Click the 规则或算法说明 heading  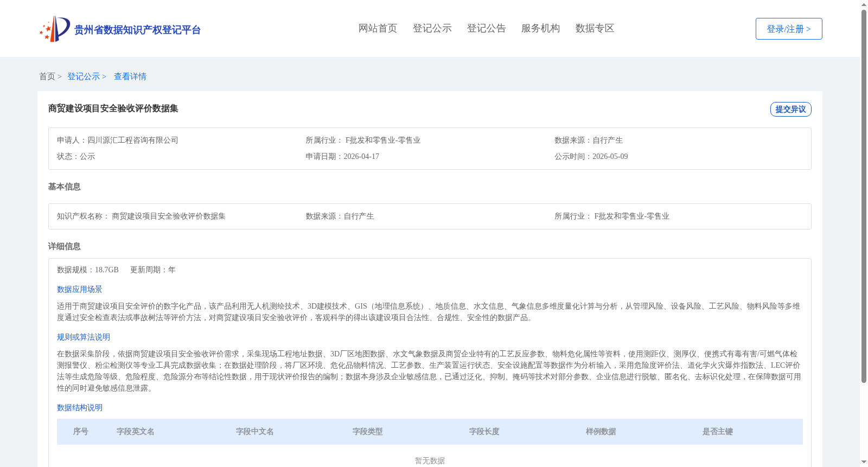tap(84, 337)
